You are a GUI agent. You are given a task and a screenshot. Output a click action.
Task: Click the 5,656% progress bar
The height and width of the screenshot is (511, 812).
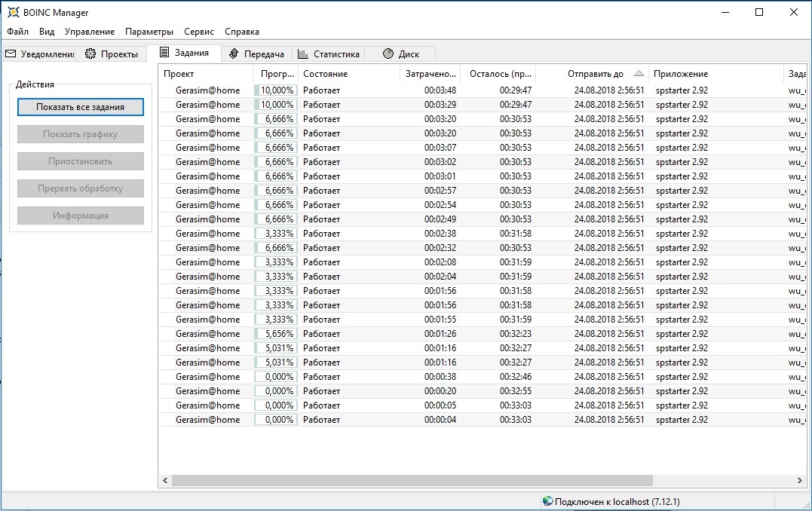276,334
